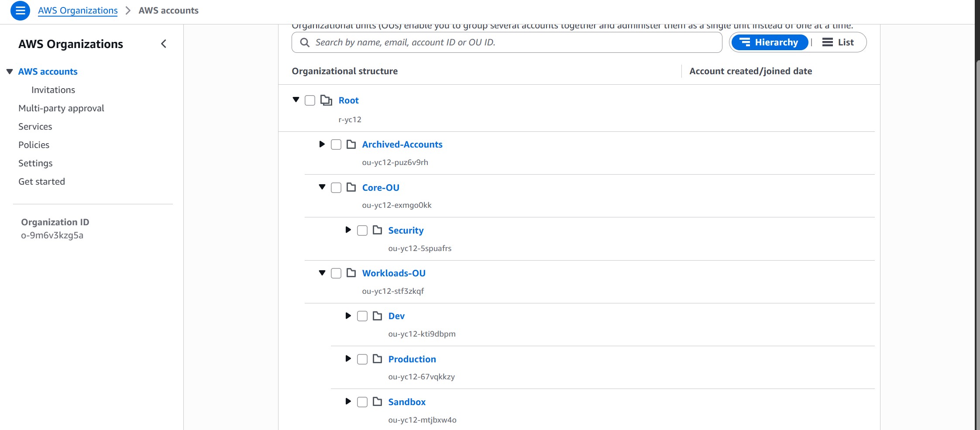The width and height of the screenshot is (980, 430).
Task: Follow the AWS Organizations breadcrumb link
Action: [78, 10]
